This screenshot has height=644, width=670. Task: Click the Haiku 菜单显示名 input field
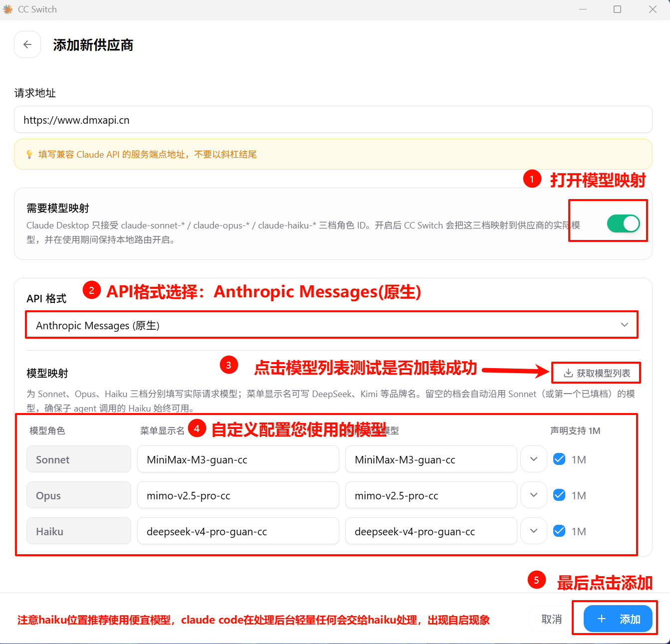tap(238, 531)
